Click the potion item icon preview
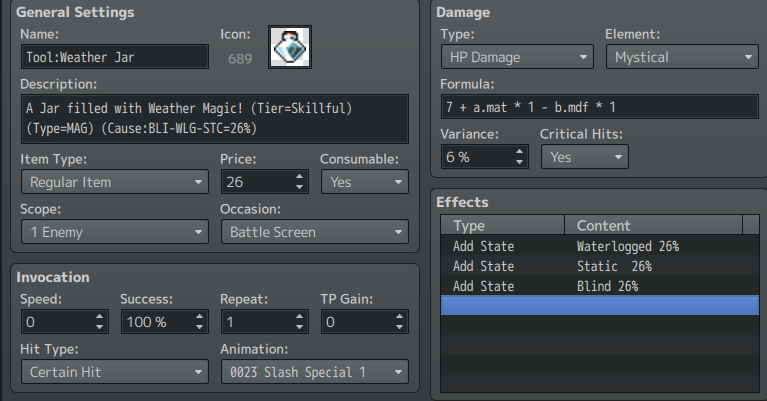Screen dimensions: 767x401 290,47
